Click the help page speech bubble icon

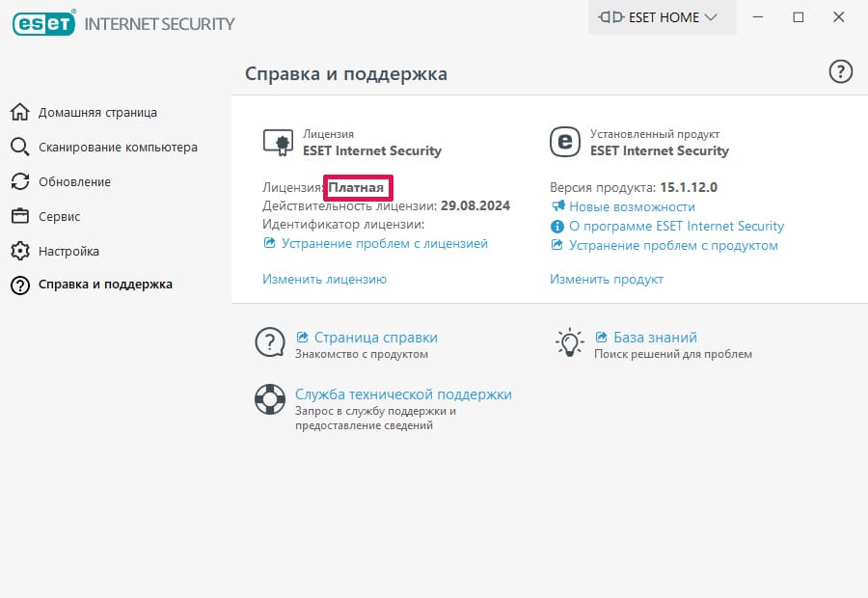coord(270,342)
